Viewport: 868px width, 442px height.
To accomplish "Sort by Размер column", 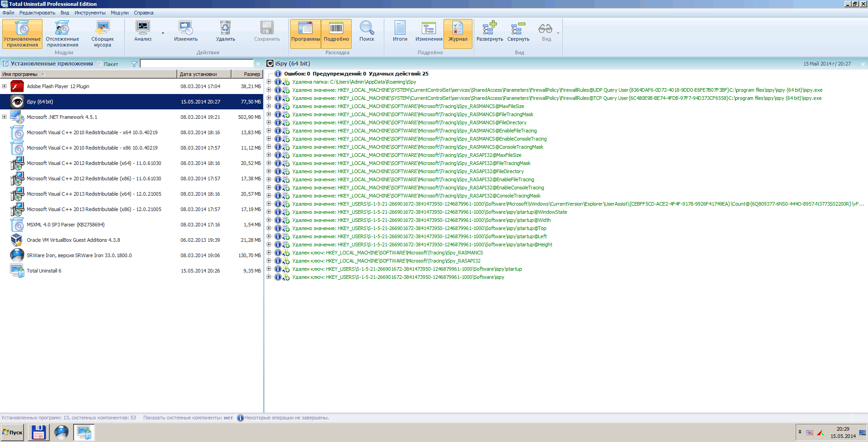I will [247, 74].
